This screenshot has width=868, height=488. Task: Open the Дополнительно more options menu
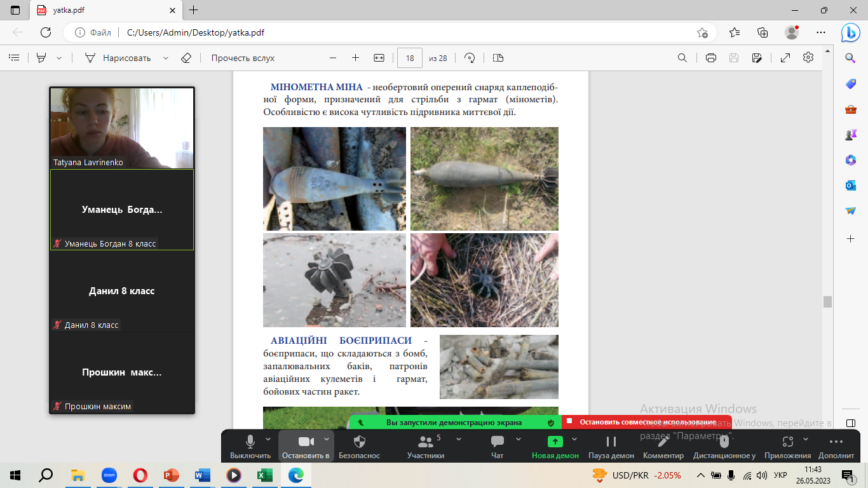coord(836,446)
